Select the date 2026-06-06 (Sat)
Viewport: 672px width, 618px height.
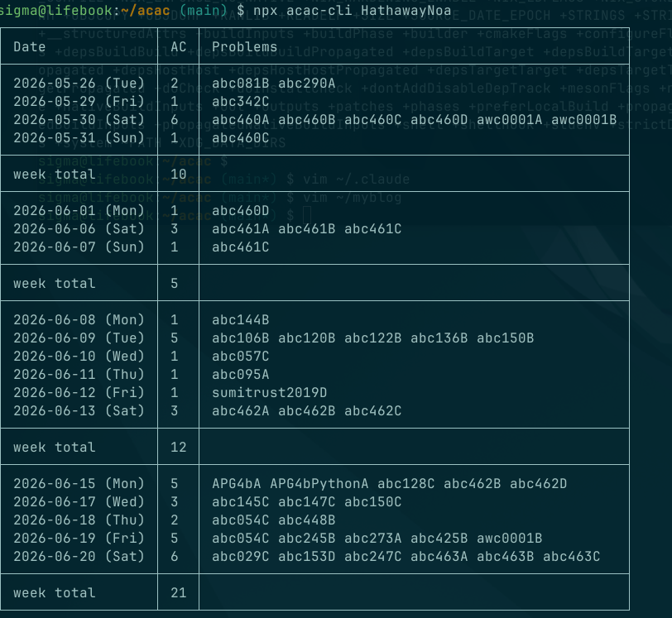(79, 229)
